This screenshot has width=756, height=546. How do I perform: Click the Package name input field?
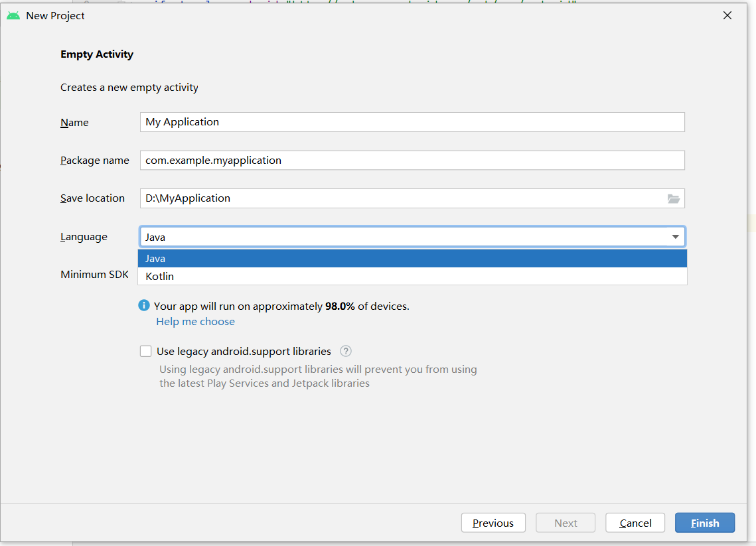click(412, 161)
